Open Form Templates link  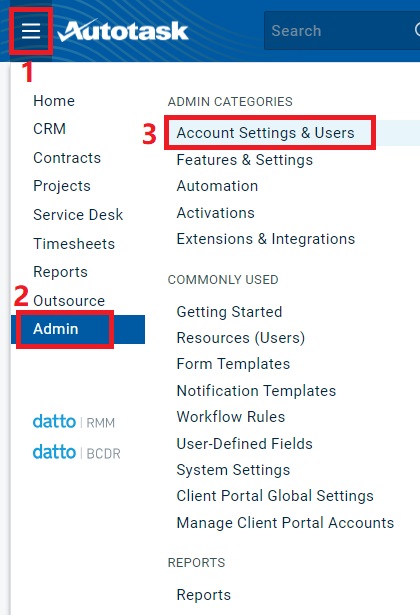tap(233, 364)
